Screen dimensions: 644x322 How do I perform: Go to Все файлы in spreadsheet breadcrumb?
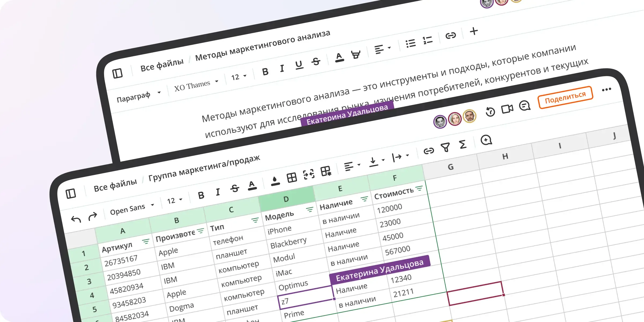[115, 185]
